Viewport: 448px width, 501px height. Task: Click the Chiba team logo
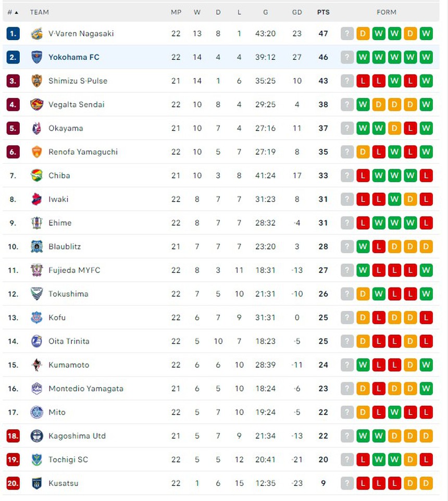point(36,176)
